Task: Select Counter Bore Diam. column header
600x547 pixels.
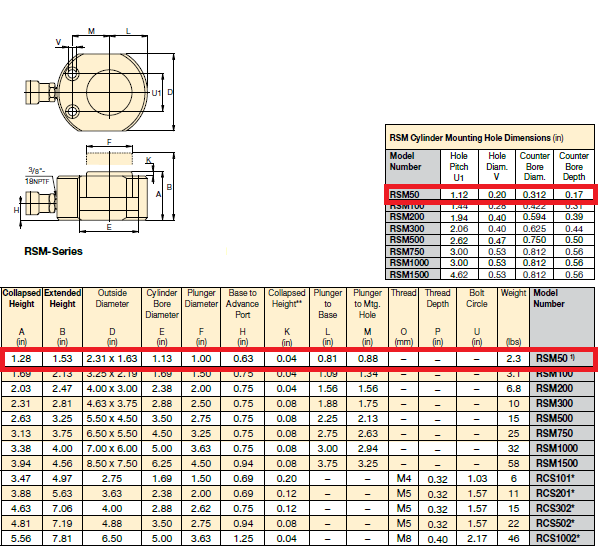Action: [535, 167]
